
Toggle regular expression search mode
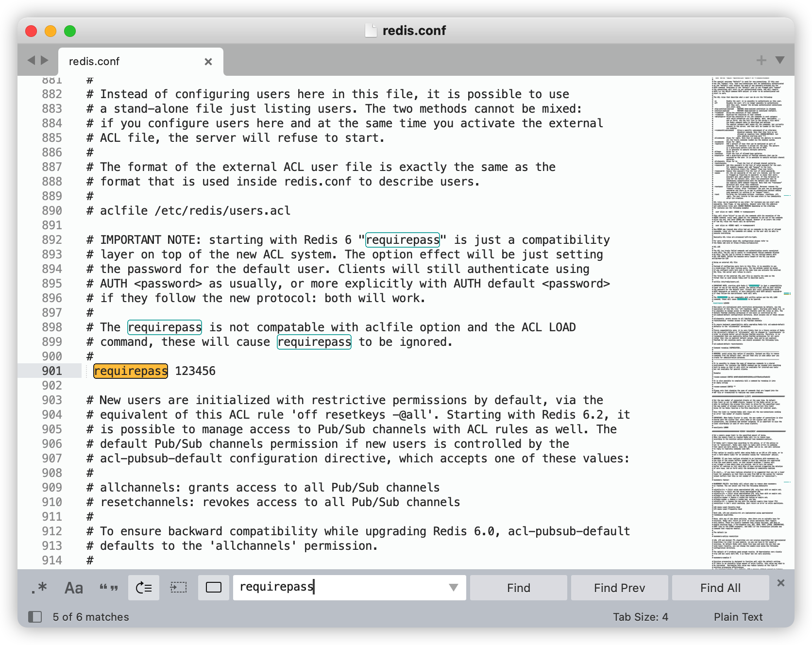tap(39, 588)
